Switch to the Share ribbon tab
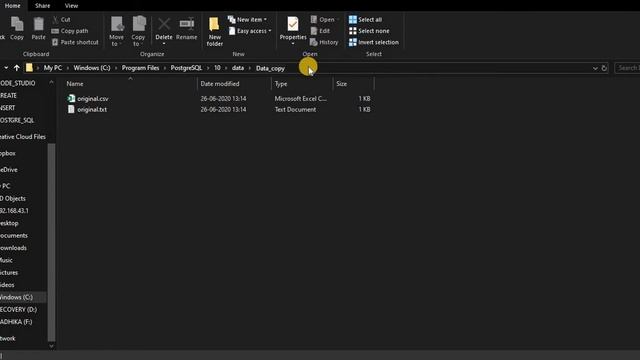 coord(42,6)
